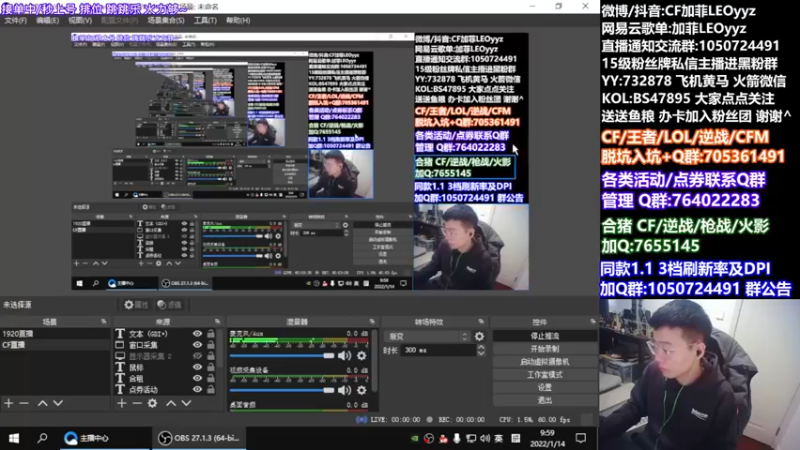Open the system volume tray icon

coord(485,439)
